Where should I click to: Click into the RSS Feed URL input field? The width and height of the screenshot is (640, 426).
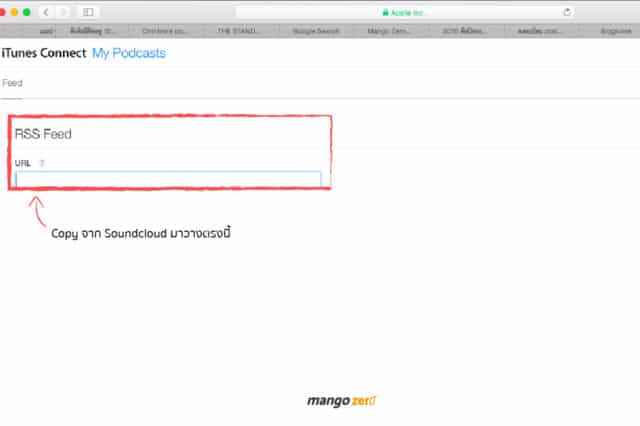click(x=168, y=180)
